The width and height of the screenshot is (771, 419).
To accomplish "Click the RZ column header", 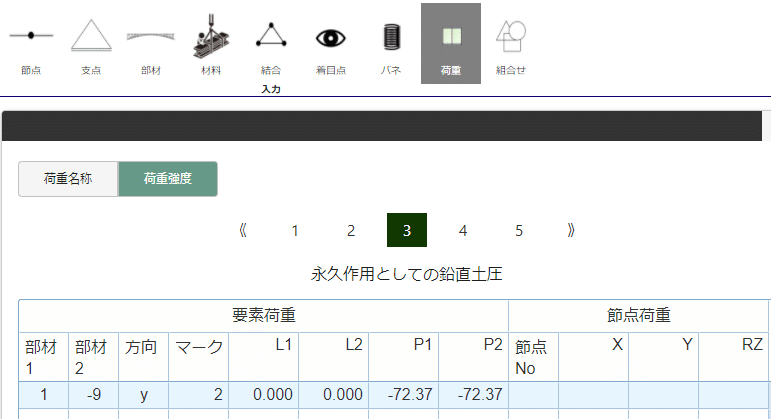I will click(x=733, y=357).
